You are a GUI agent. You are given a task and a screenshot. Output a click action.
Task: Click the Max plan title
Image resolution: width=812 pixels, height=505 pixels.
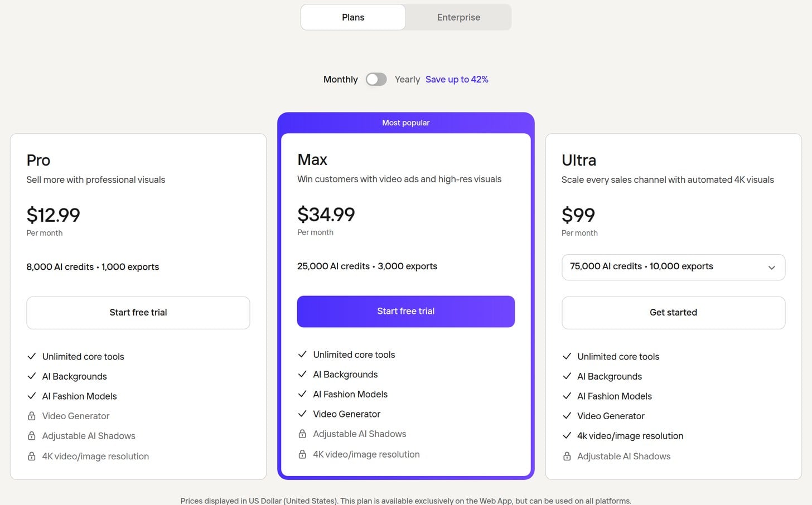pyautogui.click(x=312, y=160)
